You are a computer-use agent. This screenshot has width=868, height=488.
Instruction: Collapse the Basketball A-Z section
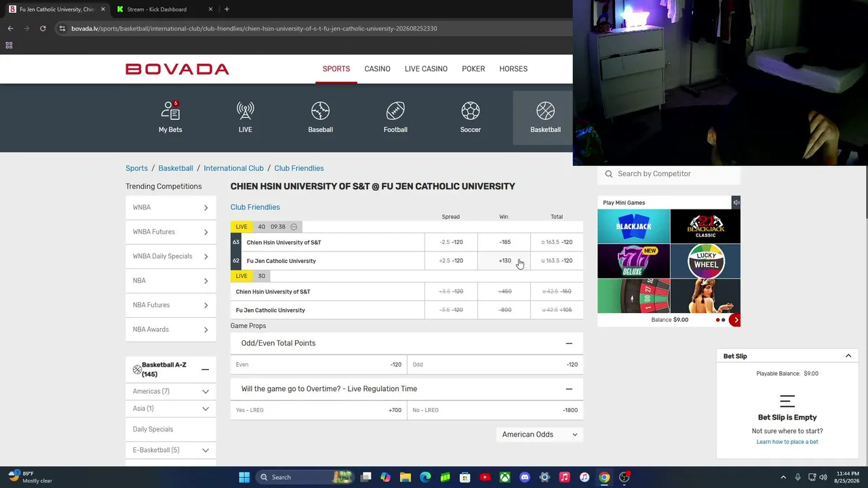coord(205,370)
